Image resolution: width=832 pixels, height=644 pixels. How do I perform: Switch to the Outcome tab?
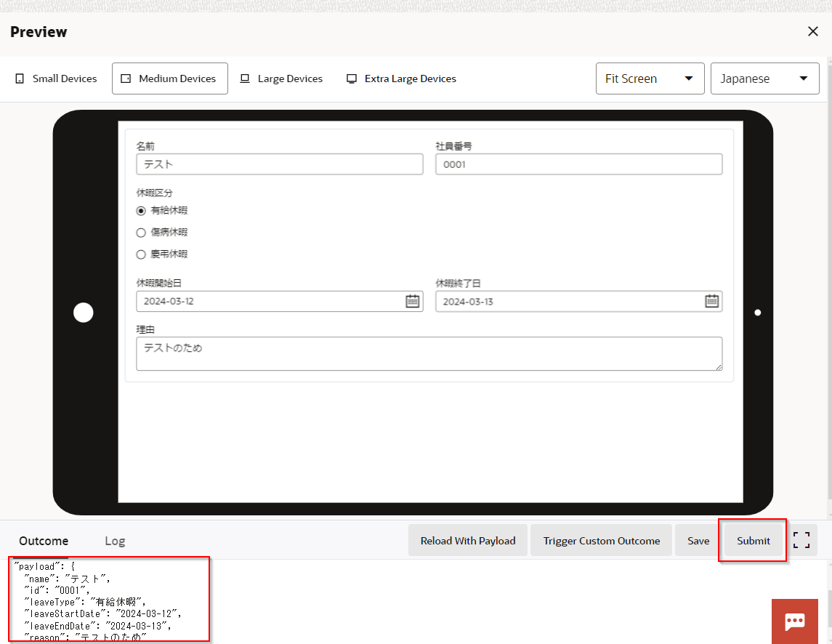pyautogui.click(x=44, y=541)
